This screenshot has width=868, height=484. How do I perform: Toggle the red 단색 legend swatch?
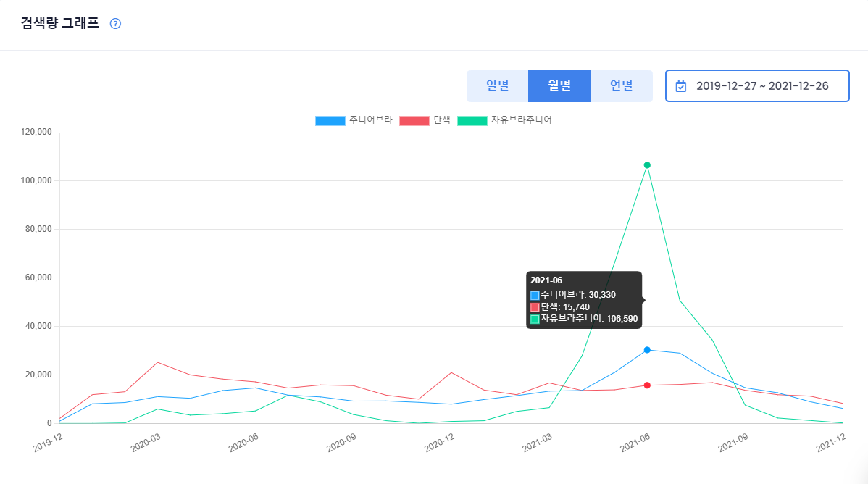click(414, 121)
